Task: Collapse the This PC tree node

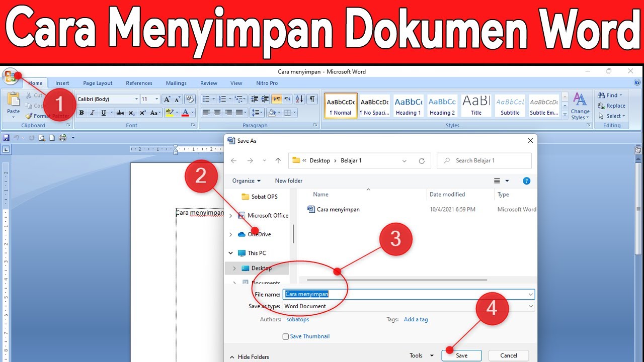Action: click(x=231, y=253)
